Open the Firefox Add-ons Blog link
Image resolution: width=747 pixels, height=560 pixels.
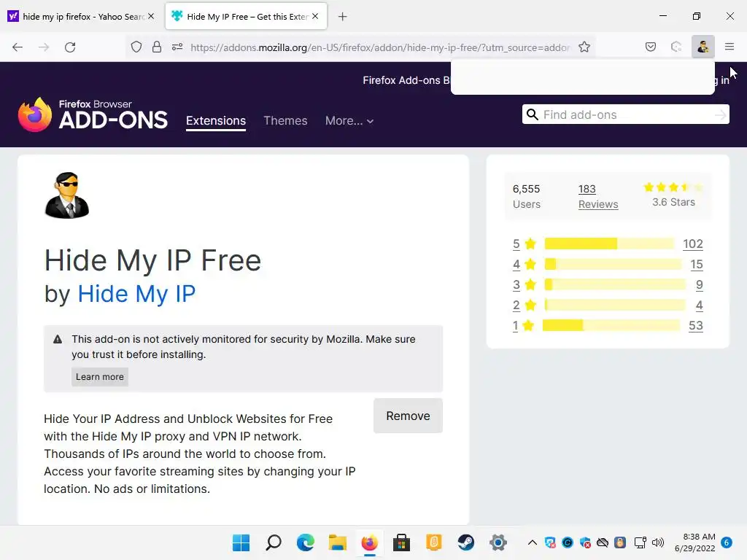click(x=406, y=80)
